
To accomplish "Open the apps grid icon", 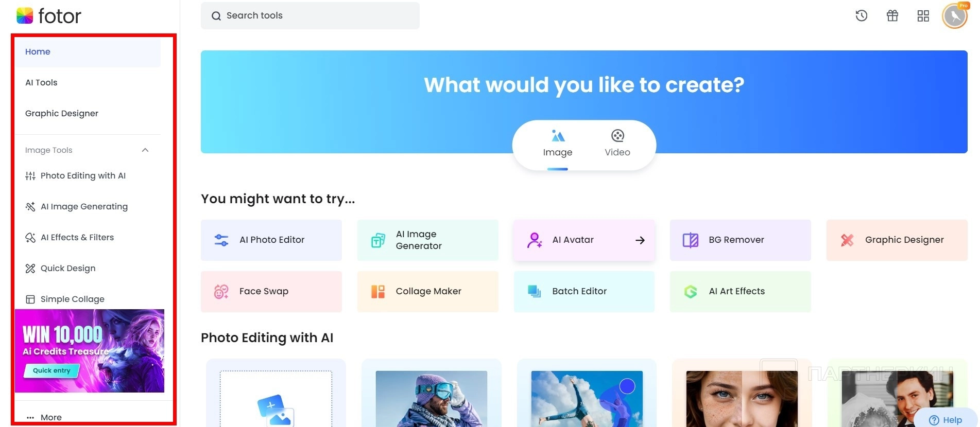I will click(923, 16).
